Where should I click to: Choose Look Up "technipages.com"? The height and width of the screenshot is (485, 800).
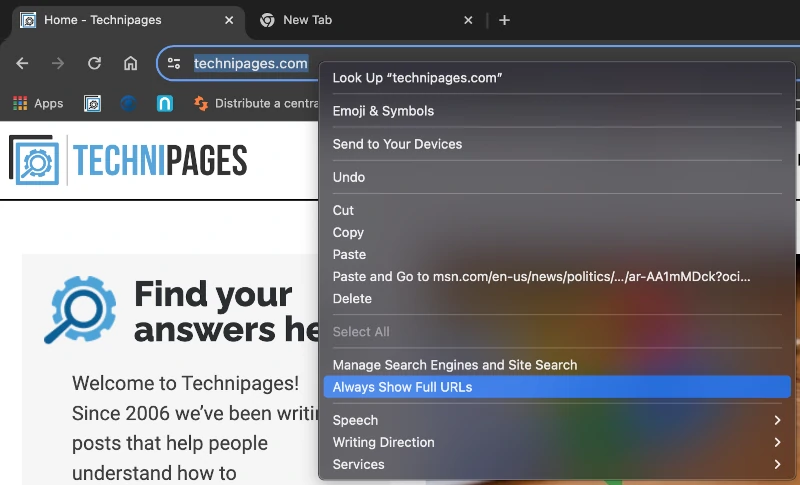click(x=557, y=78)
